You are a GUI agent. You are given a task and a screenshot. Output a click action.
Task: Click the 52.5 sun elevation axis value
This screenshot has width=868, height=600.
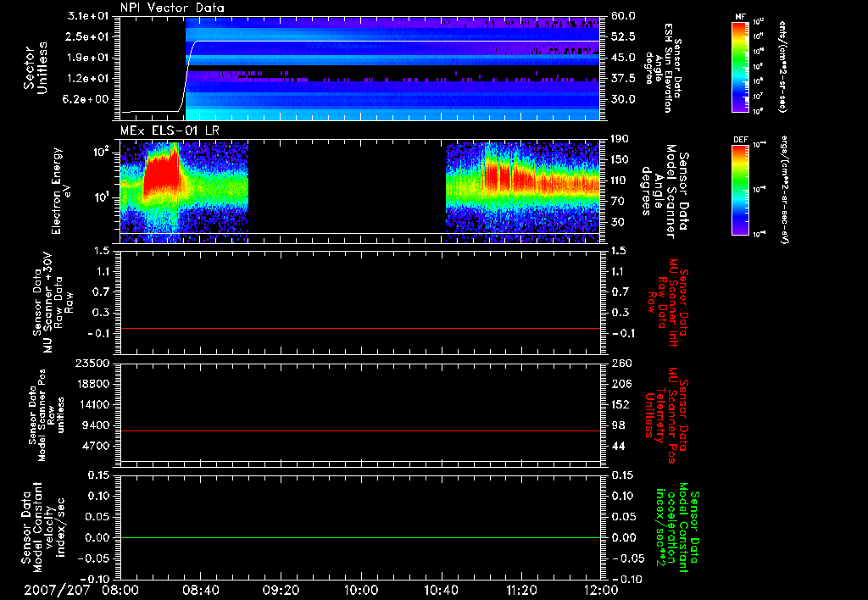[x=623, y=36]
